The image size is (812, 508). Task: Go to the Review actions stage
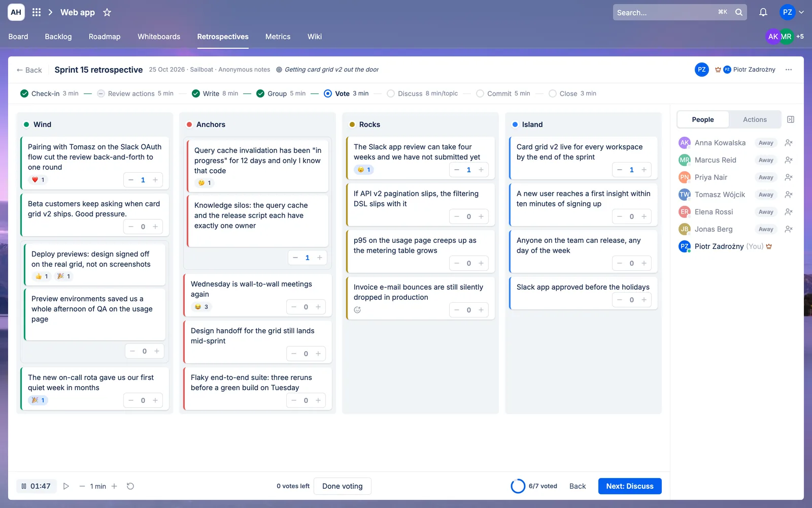coord(135,93)
